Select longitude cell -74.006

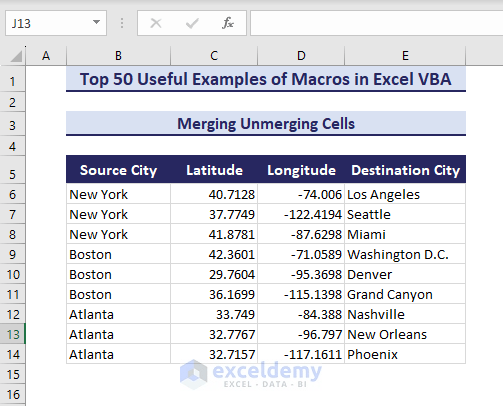301,194
